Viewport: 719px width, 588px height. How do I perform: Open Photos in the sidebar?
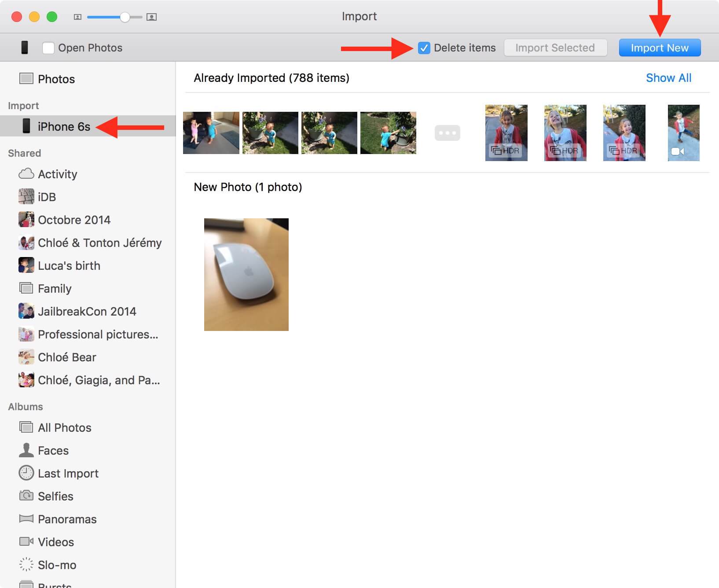tap(88, 79)
